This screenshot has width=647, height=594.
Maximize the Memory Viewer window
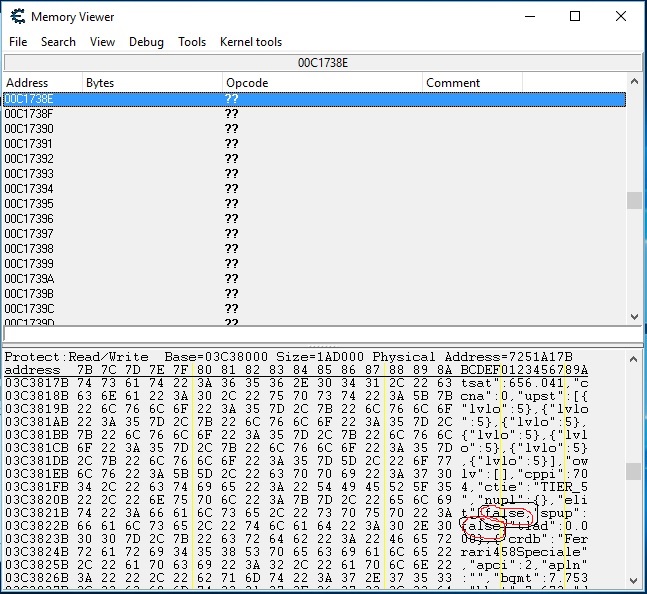[x=575, y=17]
